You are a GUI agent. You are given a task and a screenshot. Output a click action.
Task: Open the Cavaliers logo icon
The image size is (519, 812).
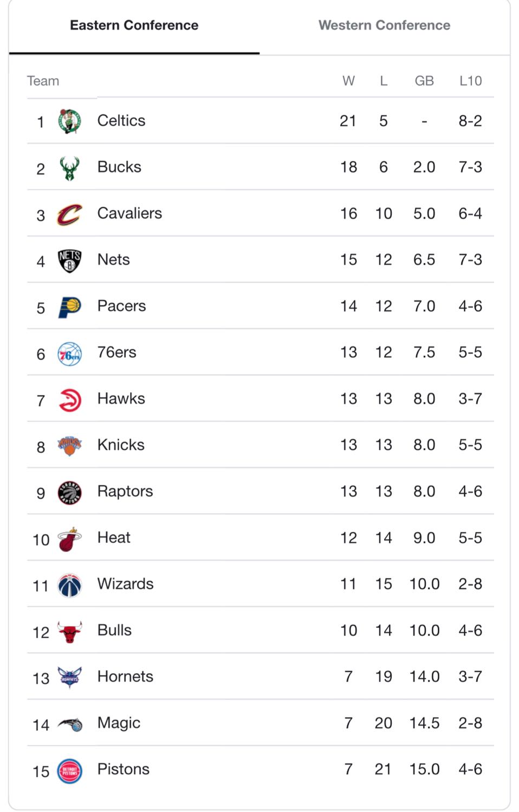(x=69, y=214)
